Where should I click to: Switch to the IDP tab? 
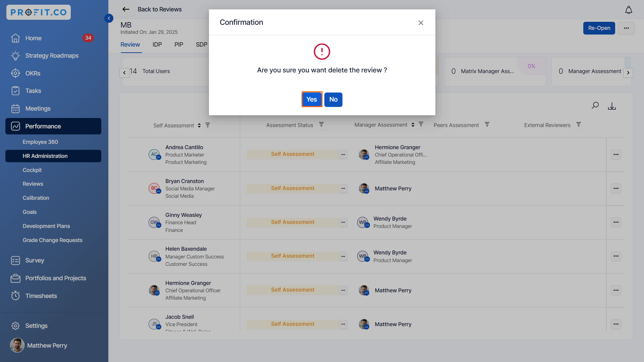pyautogui.click(x=157, y=45)
